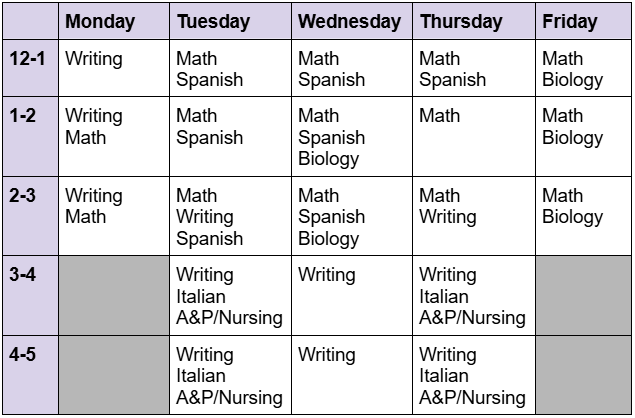The width and height of the screenshot is (635, 418).
Task: Select the 2-3 time row label
Action: click(x=30, y=216)
